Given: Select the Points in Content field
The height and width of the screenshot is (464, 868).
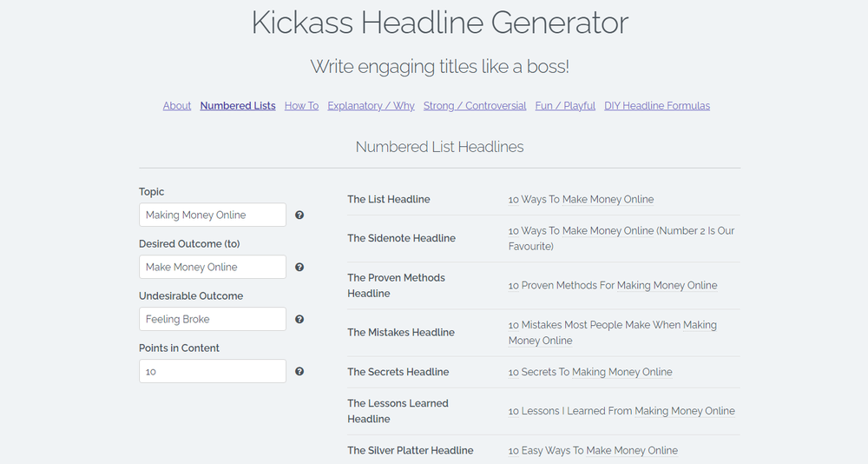Looking at the screenshot, I should click(x=213, y=372).
